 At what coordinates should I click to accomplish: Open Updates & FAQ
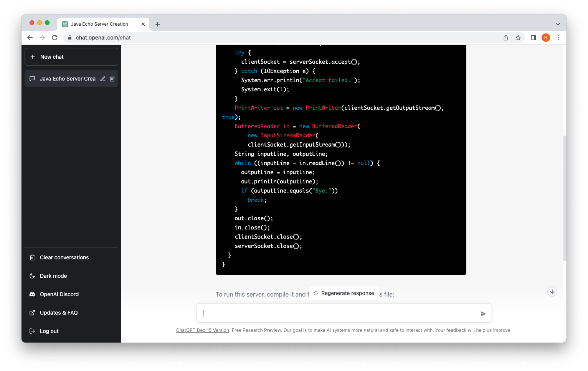pos(71,313)
